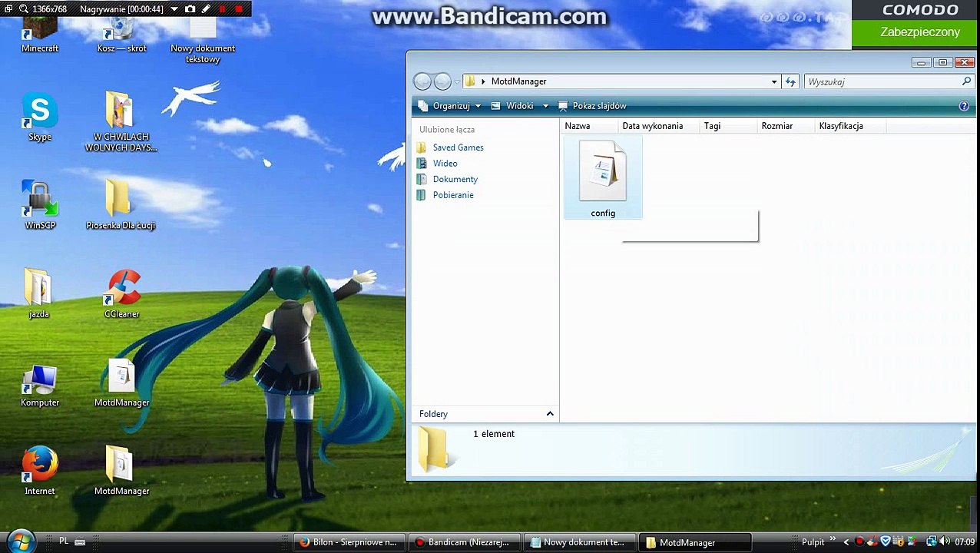
Task: Select the W CHWILACH WOLNYCH DAYS folder
Action: pos(121,121)
